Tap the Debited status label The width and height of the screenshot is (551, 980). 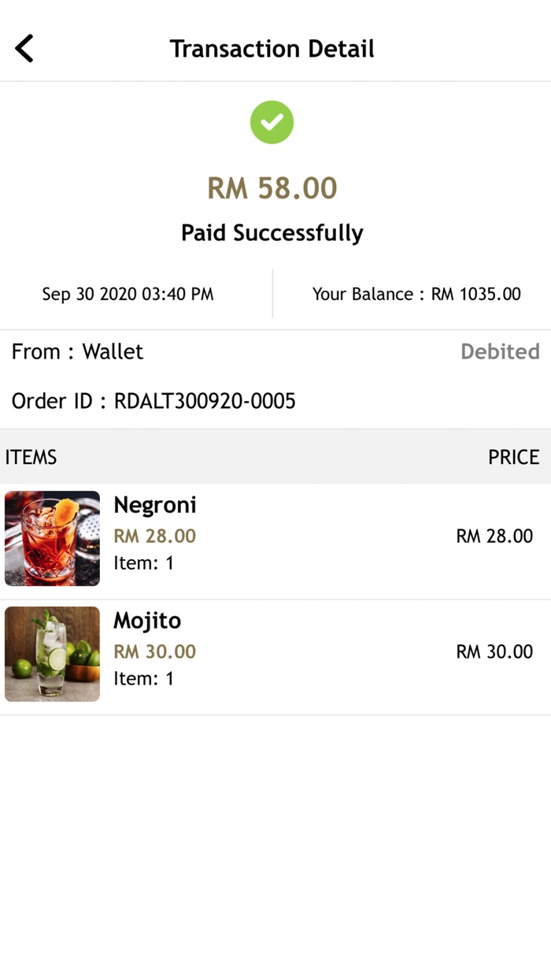[x=500, y=351]
